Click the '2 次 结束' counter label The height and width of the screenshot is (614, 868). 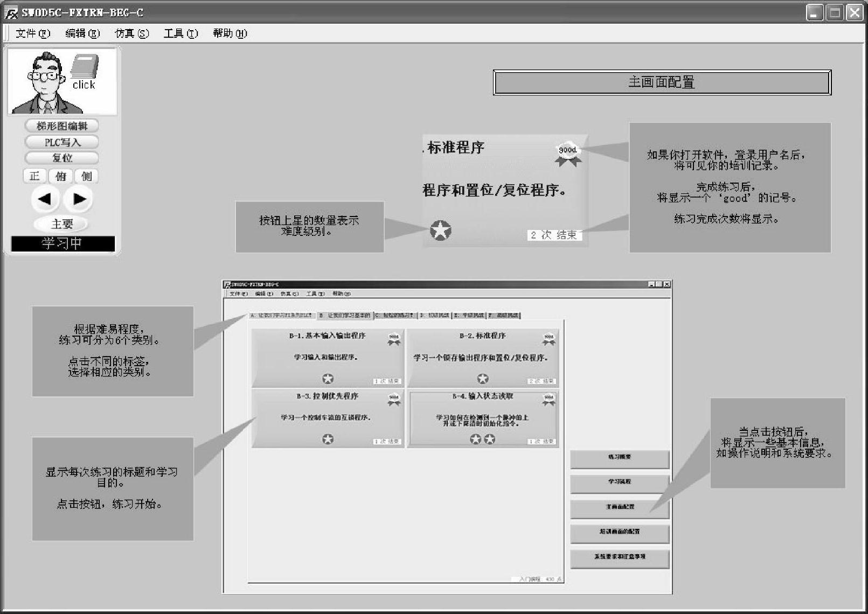554,235
